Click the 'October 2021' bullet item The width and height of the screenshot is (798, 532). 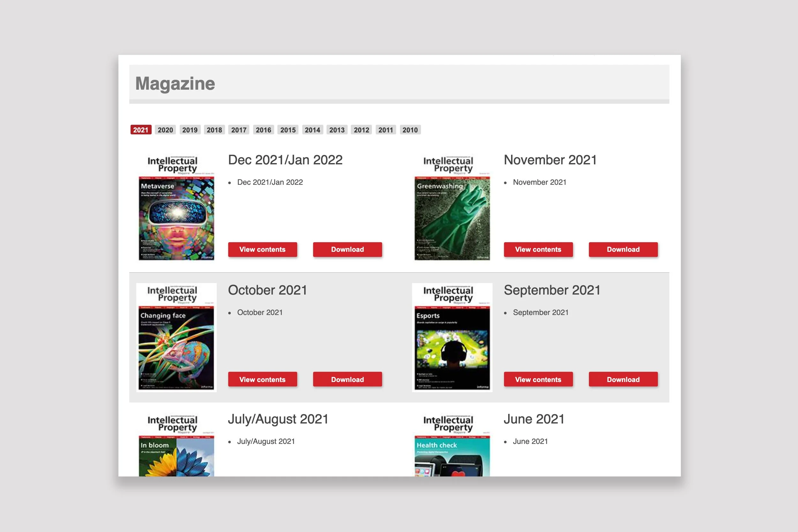point(260,312)
